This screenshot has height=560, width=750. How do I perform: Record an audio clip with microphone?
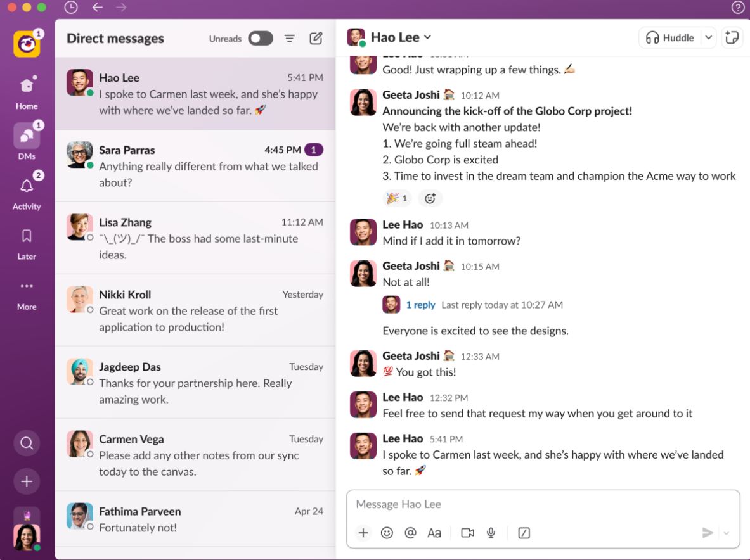click(x=491, y=533)
